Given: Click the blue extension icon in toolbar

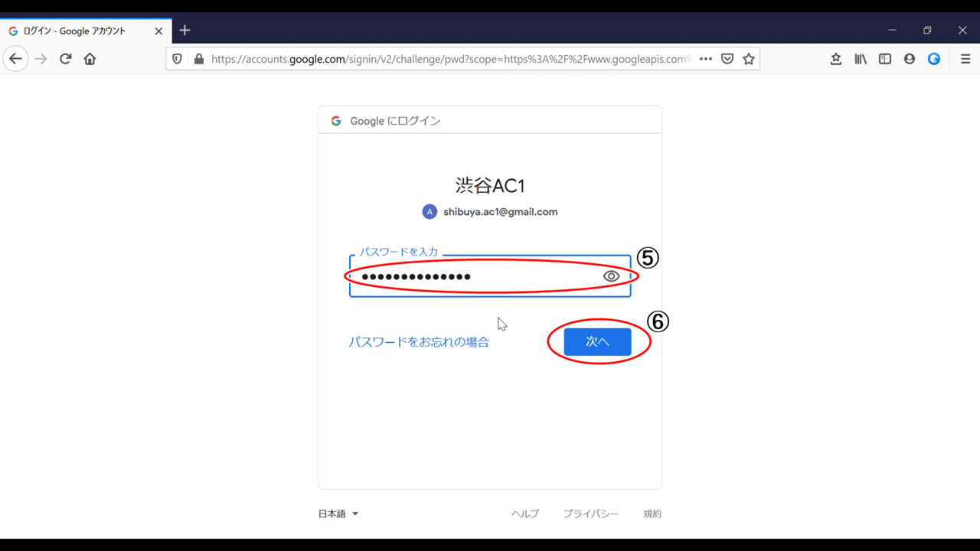Looking at the screenshot, I should click(934, 59).
